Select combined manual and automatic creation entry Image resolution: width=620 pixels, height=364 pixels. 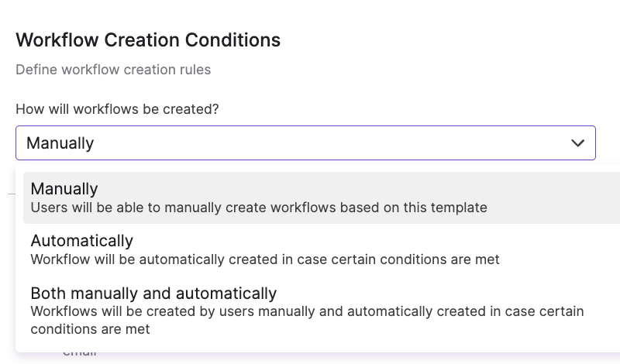tap(322, 311)
